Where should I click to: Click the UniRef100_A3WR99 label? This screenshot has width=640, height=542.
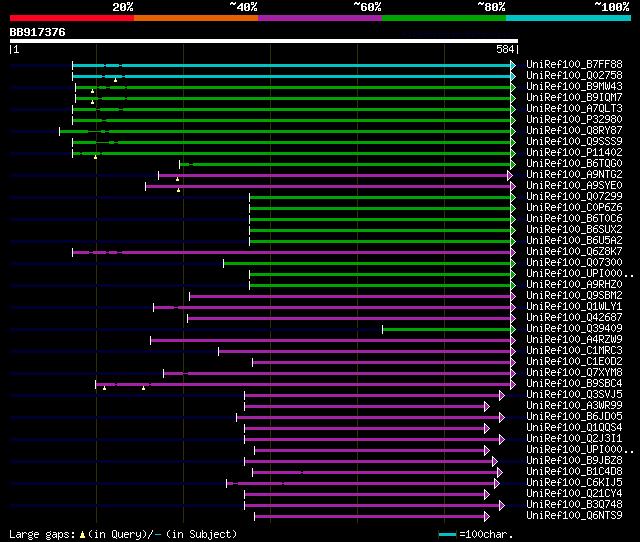click(x=574, y=406)
